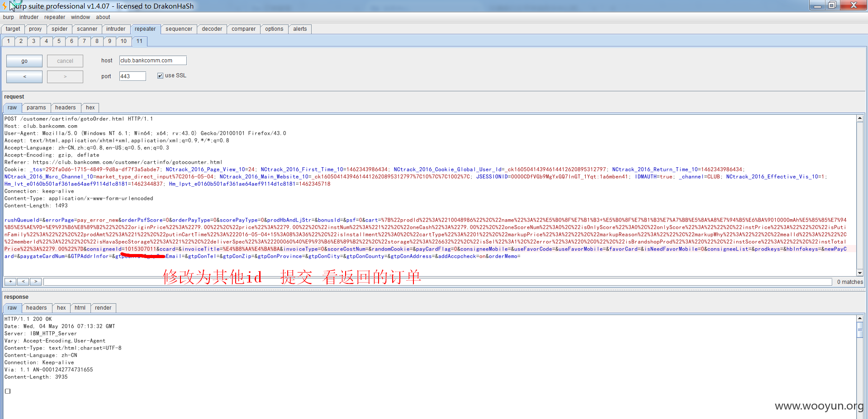Select repeater request tab 4

pyautogui.click(x=46, y=41)
